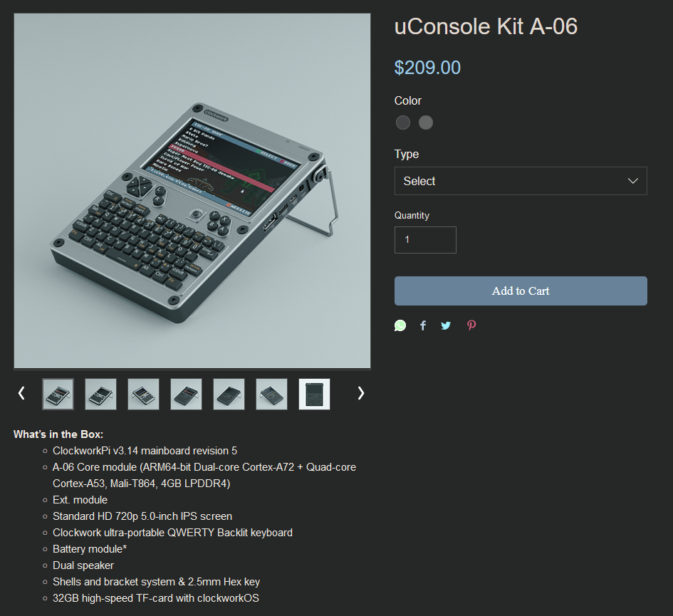Choose the lighter gray color option
This screenshot has width=673, height=616.
pos(426,122)
